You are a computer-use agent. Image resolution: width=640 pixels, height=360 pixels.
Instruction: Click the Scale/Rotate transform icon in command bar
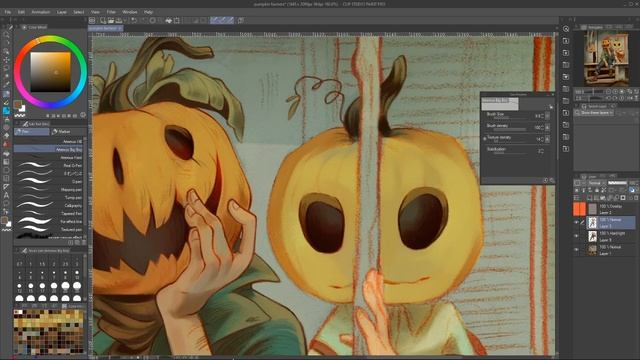pos(177,20)
